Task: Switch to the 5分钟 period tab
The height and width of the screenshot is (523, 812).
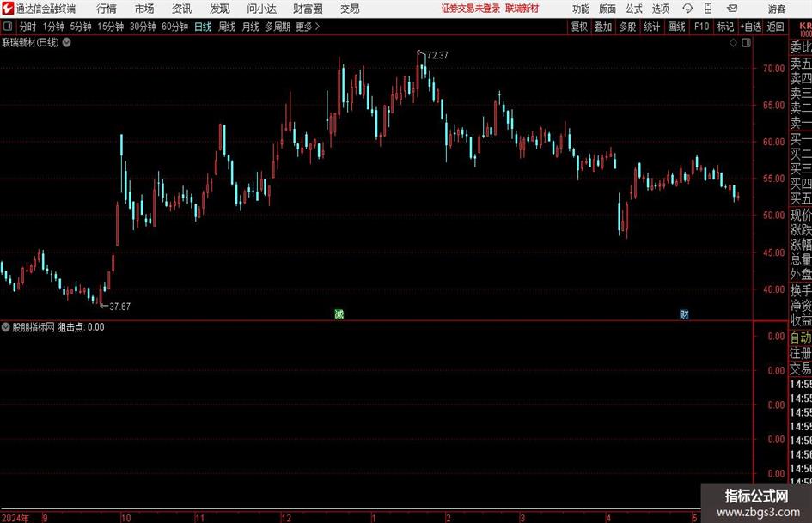Action: [81, 27]
